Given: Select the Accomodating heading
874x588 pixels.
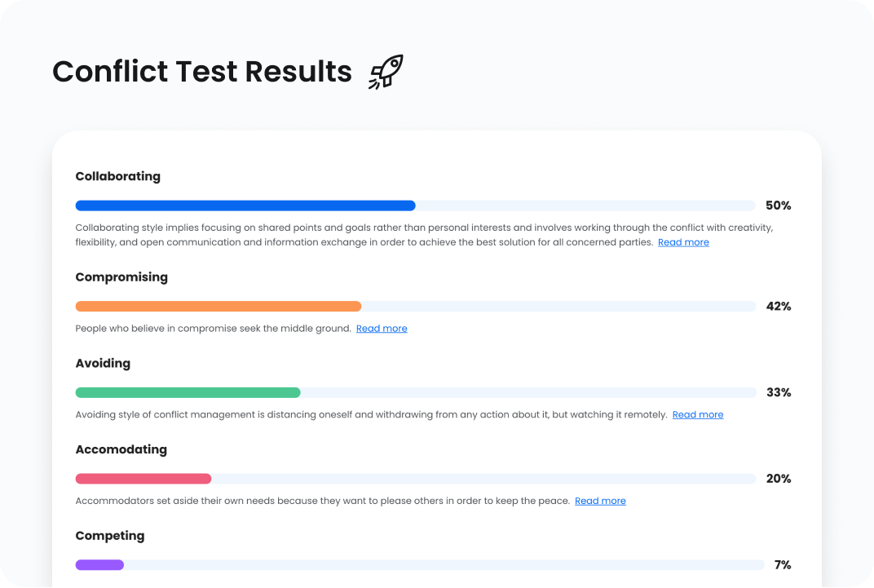Looking at the screenshot, I should (121, 449).
